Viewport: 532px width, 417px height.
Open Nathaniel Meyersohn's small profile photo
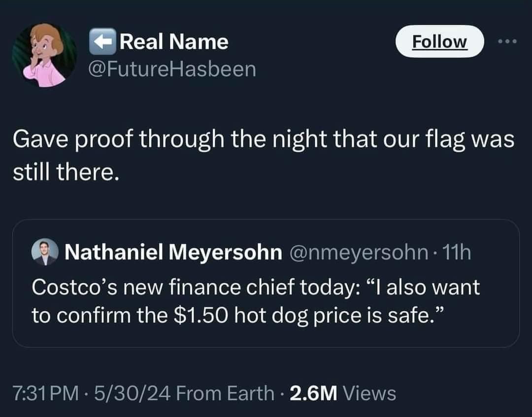44,253
